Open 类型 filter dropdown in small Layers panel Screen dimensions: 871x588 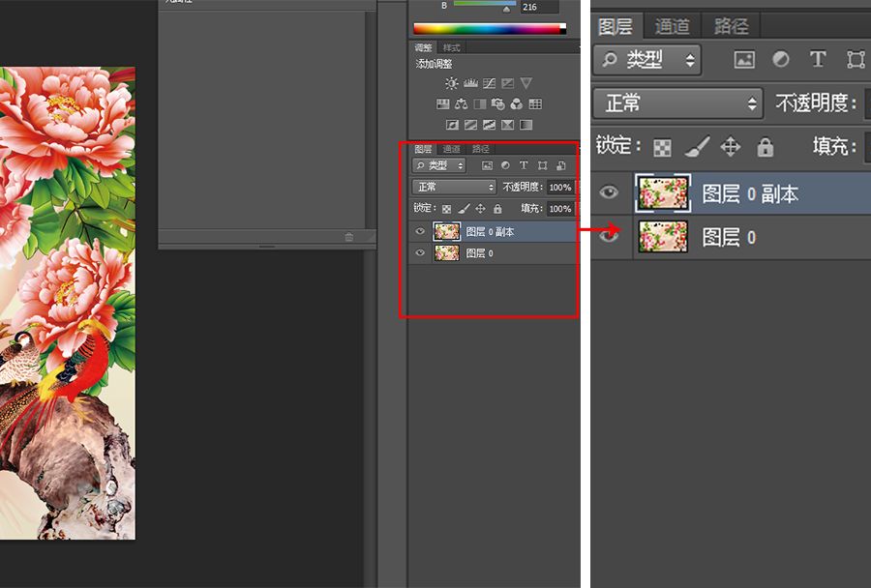tap(438, 165)
